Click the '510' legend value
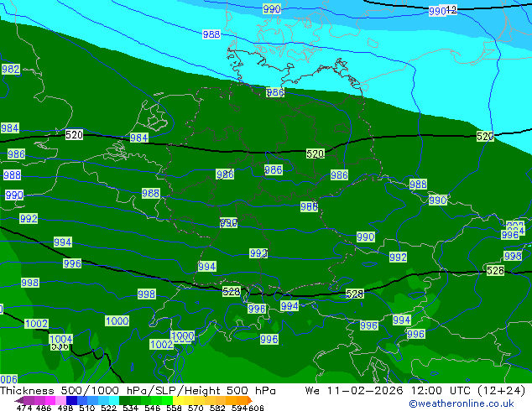This screenshot has height=411, width=532. pos(87,408)
